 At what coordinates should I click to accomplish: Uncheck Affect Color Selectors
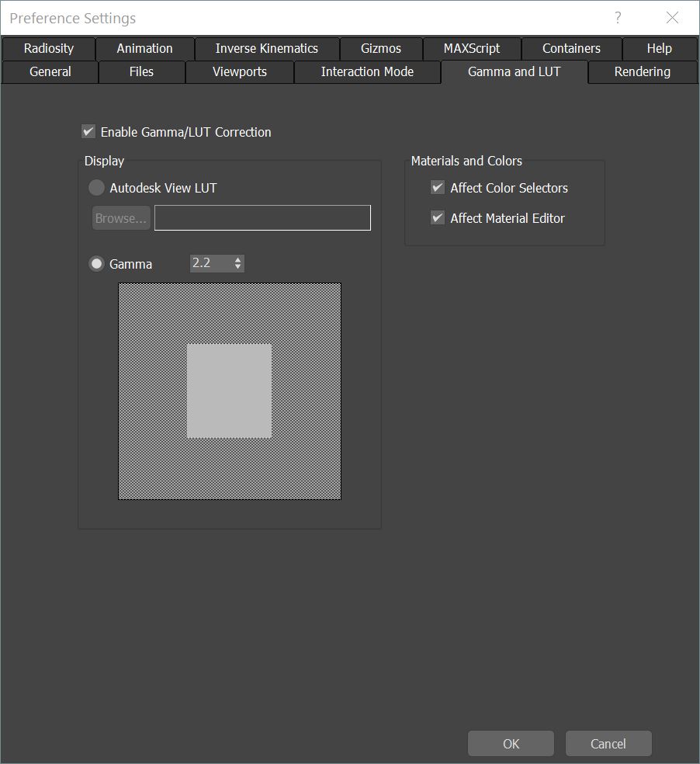[x=437, y=187]
